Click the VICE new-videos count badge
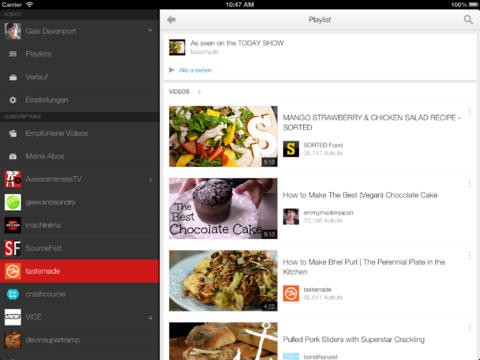480x360 pixels. pos(150,317)
